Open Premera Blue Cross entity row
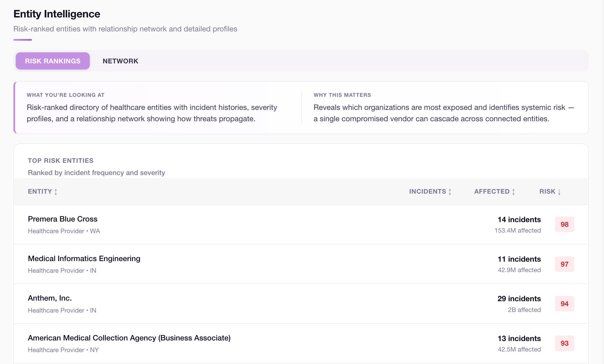This screenshot has width=604, height=364. (62, 219)
